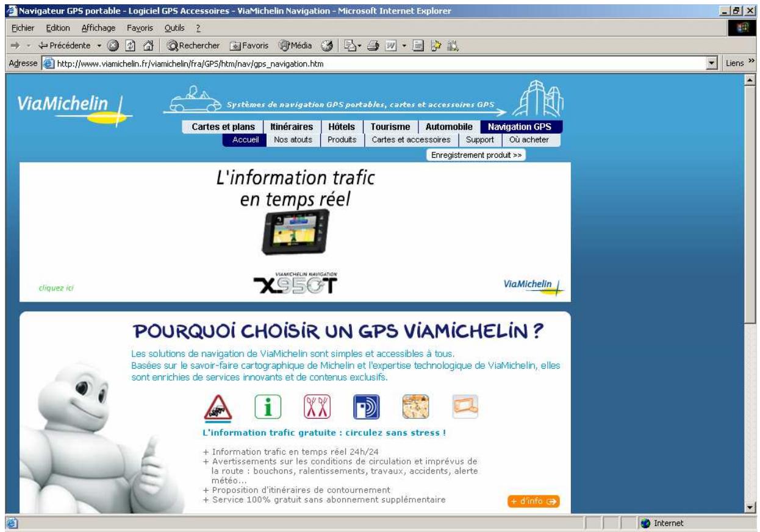Viewport: 760px width, 532px height.
Task: Open the Tourisme tab
Action: 390,127
